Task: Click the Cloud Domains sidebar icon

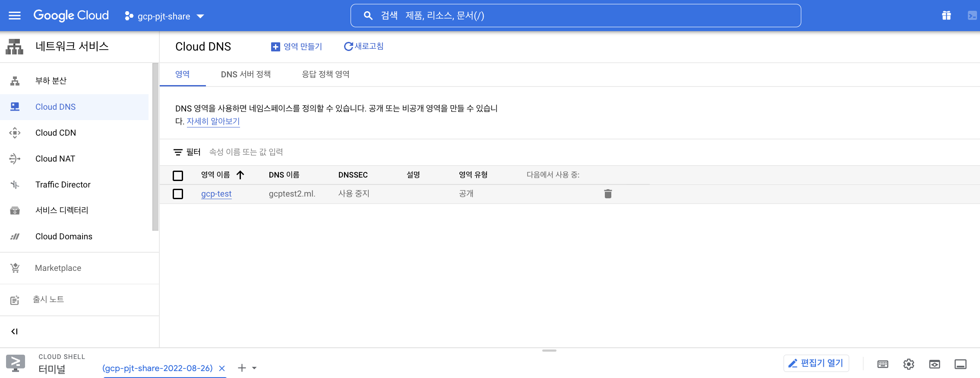Action: [x=15, y=236]
